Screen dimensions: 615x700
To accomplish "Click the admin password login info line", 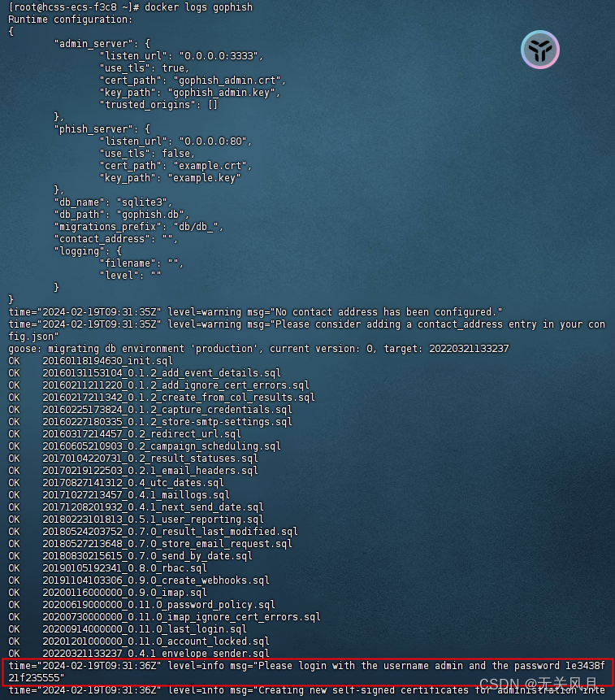I will (x=307, y=672).
